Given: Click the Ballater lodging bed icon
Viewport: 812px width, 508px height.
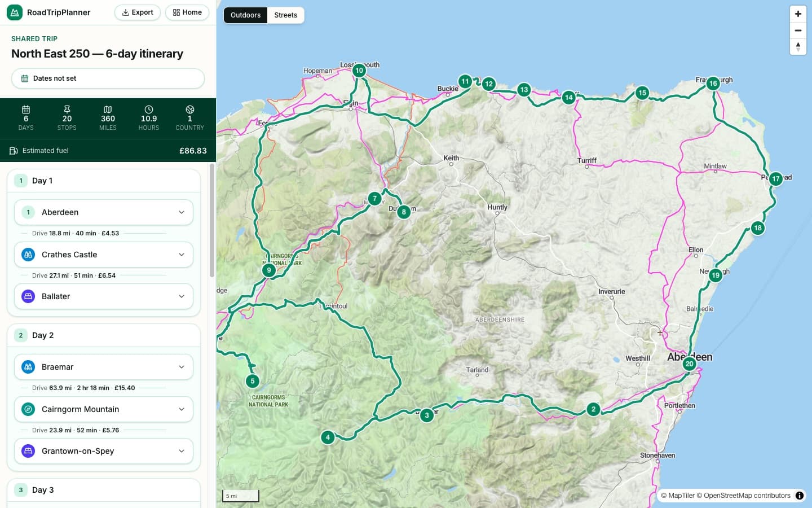Looking at the screenshot, I should click(x=28, y=296).
